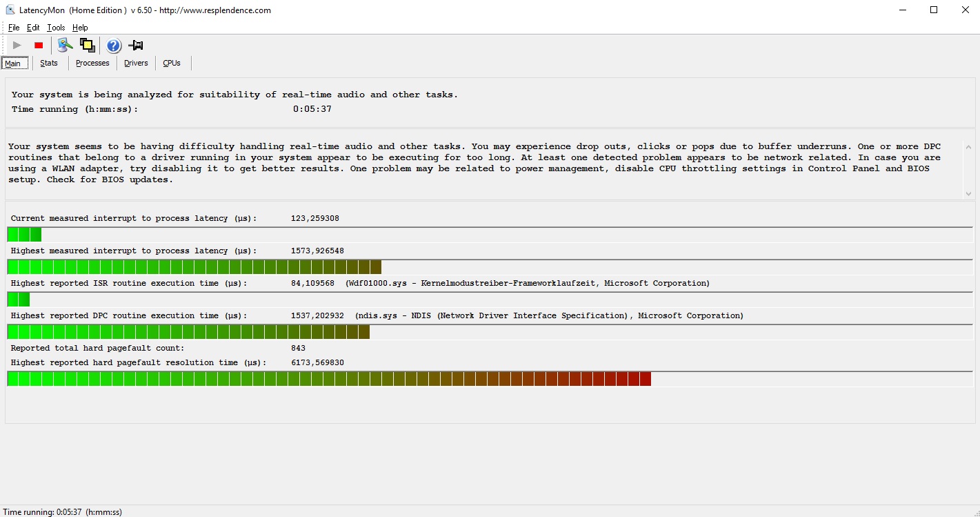The width and height of the screenshot is (980, 517).
Task: Open help via the blue question mark icon
Action: (x=114, y=46)
